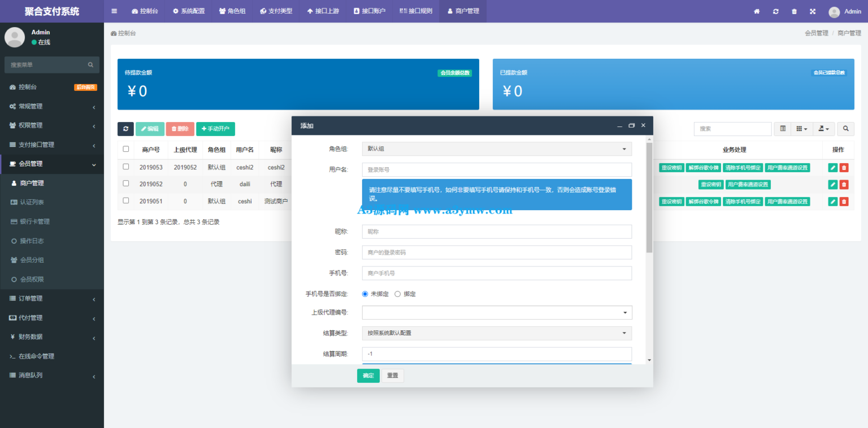868x428 pixels.
Task: Switch to the 接口账户 tab
Action: (x=370, y=11)
